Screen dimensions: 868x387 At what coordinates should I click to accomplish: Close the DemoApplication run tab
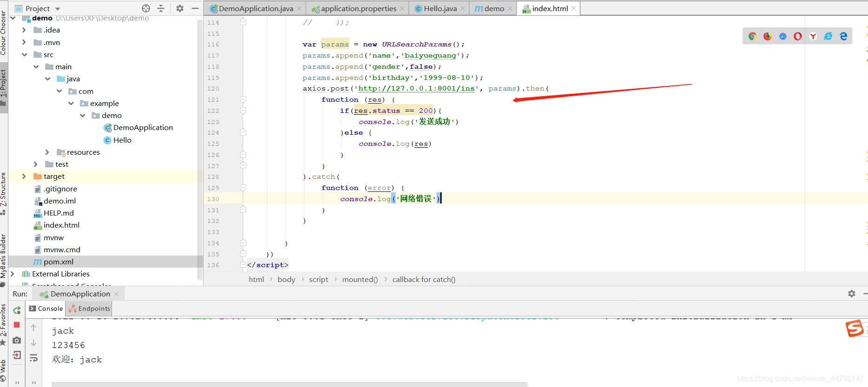(116, 294)
